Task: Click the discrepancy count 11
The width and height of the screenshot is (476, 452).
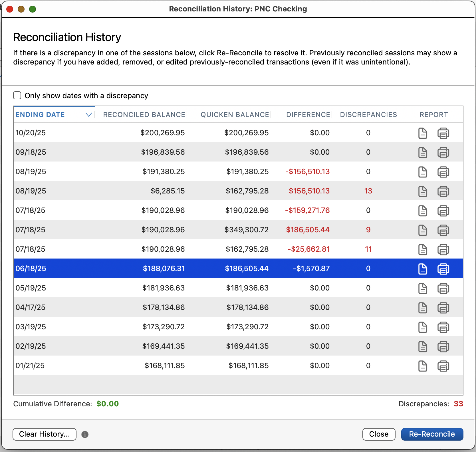Action: click(368, 249)
